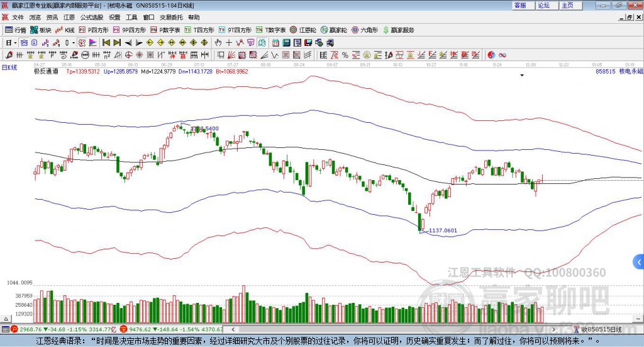
Task: Open the 设置 menu
Action: pos(114,17)
